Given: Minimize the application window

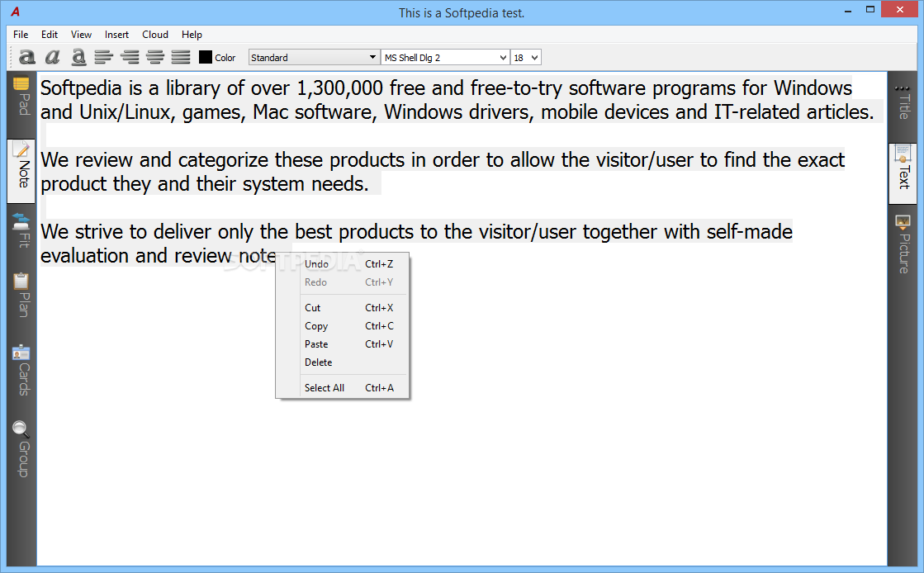Looking at the screenshot, I should point(848,10).
